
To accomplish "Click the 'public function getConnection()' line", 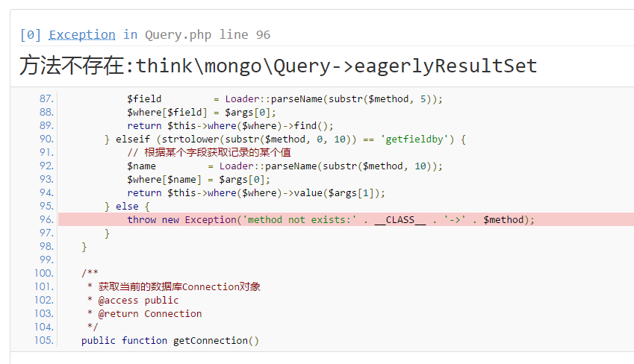I will click(170, 340).
